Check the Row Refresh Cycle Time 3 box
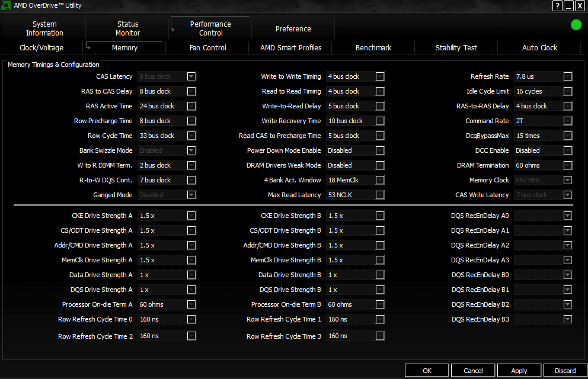 coord(380,336)
